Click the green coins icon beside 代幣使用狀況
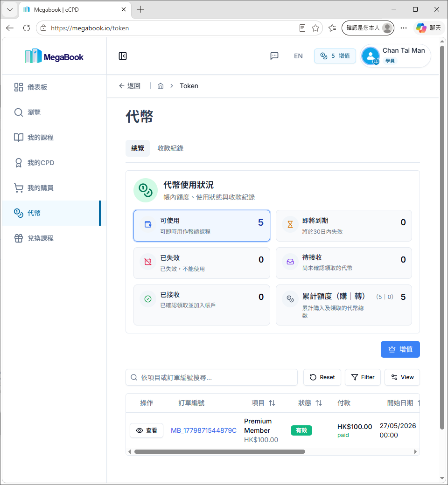Viewport: 448px width, 485px height. pyautogui.click(x=146, y=190)
